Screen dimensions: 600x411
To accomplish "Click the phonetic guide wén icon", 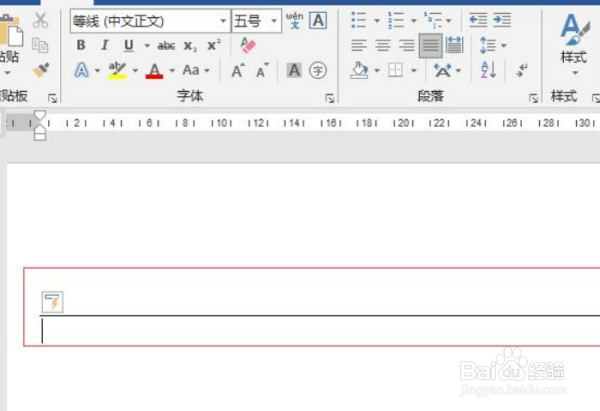I will click(x=295, y=20).
